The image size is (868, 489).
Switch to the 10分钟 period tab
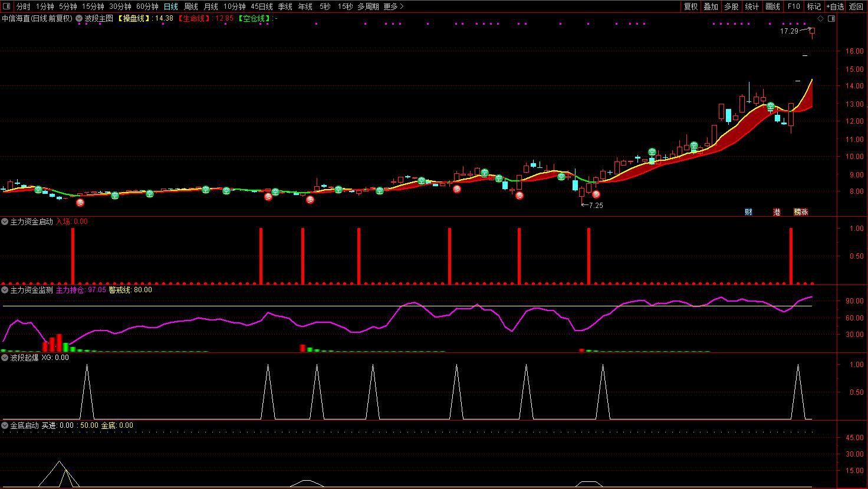coord(235,6)
